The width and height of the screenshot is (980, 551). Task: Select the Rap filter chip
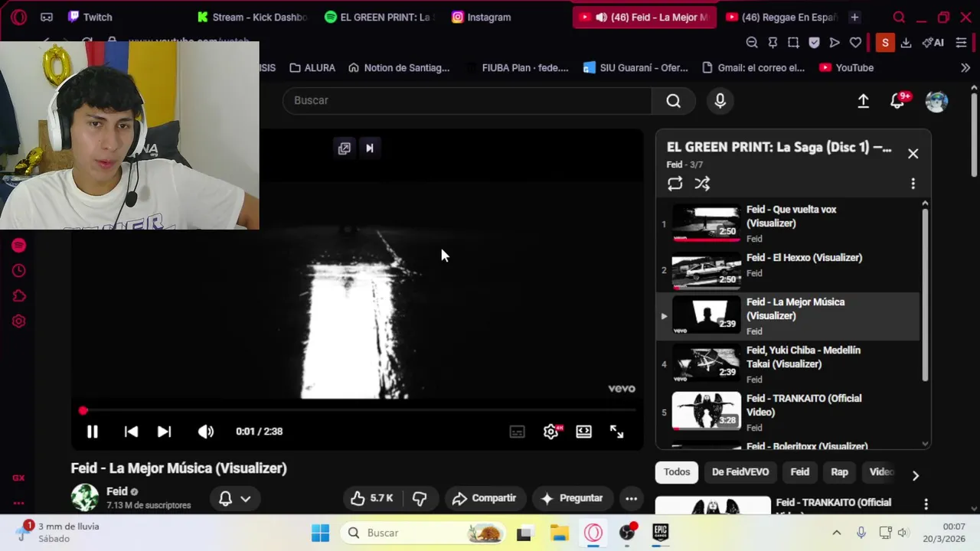tap(840, 472)
